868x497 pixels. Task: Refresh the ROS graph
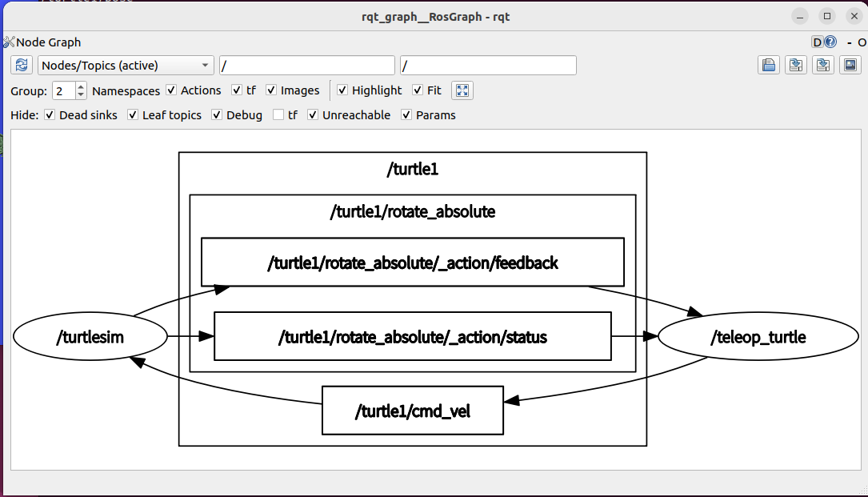(x=22, y=66)
